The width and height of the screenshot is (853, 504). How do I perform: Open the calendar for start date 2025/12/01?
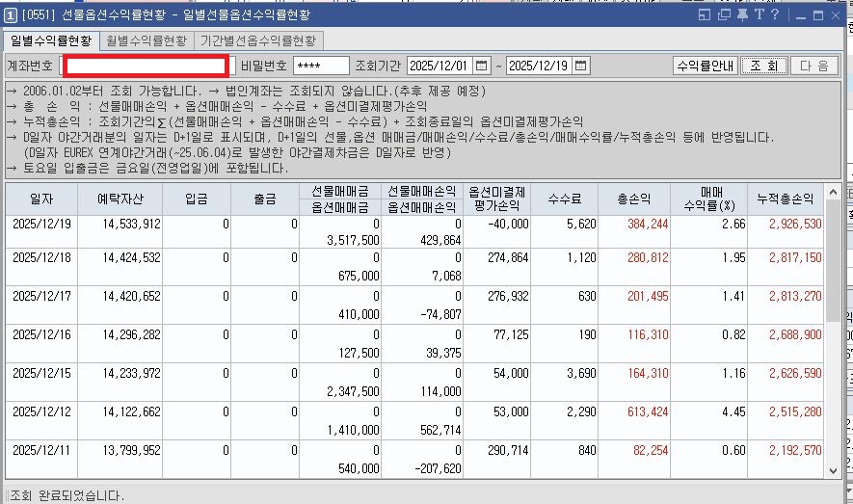click(481, 66)
